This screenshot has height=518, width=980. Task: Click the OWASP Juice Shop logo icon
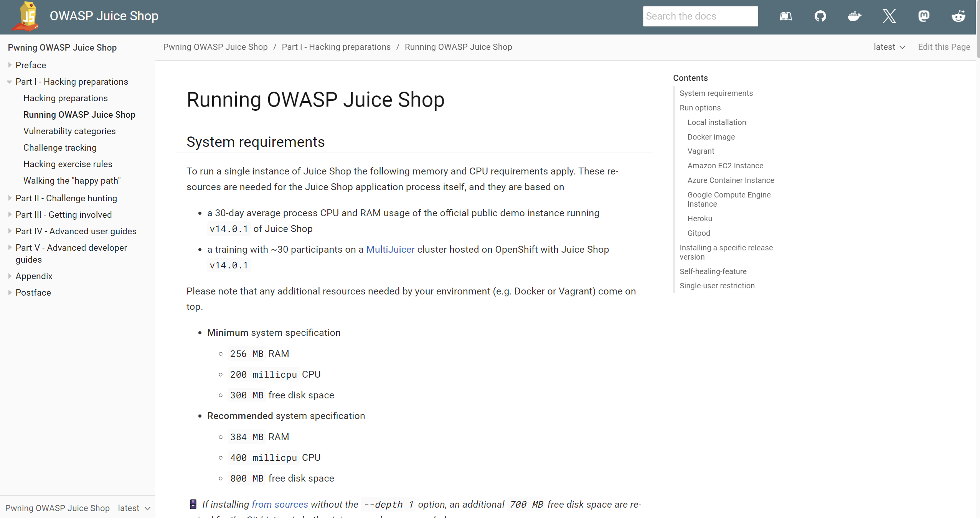(26, 16)
